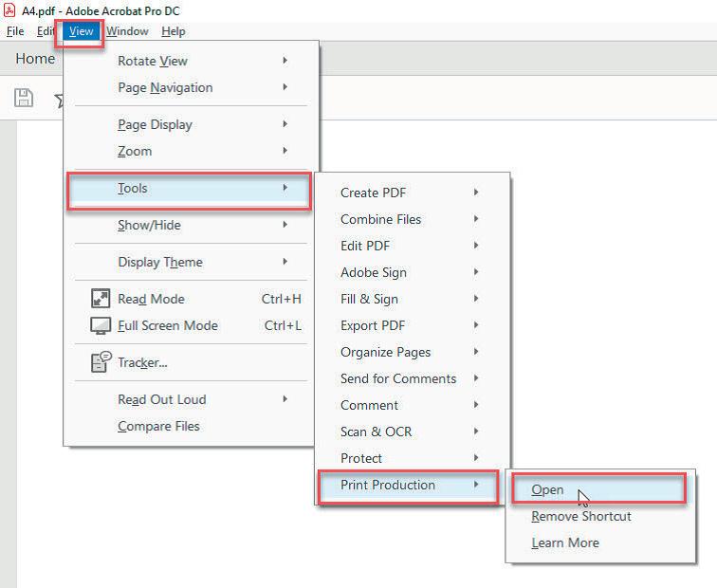The height and width of the screenshot is (588, 717).
Task: Select Adobe Sign in Tools submenu
Action: click(x=412, y=272)
